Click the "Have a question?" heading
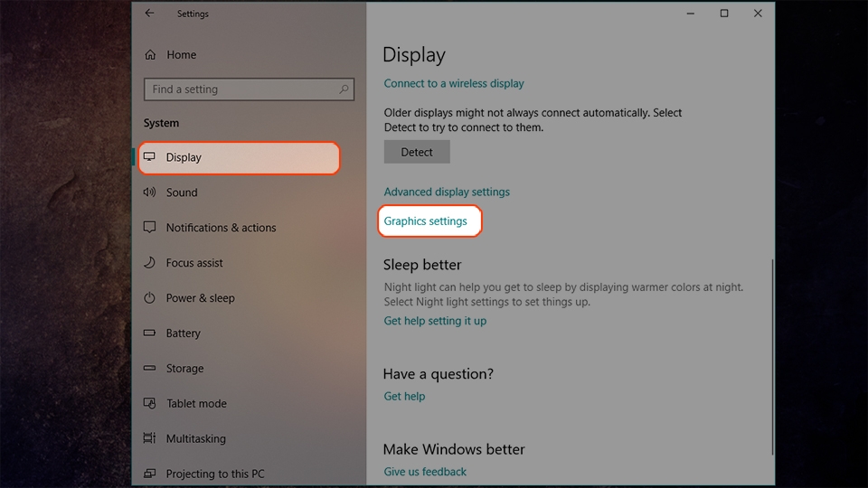The width and height of the screenshot is (868, 488). point(439,373)
